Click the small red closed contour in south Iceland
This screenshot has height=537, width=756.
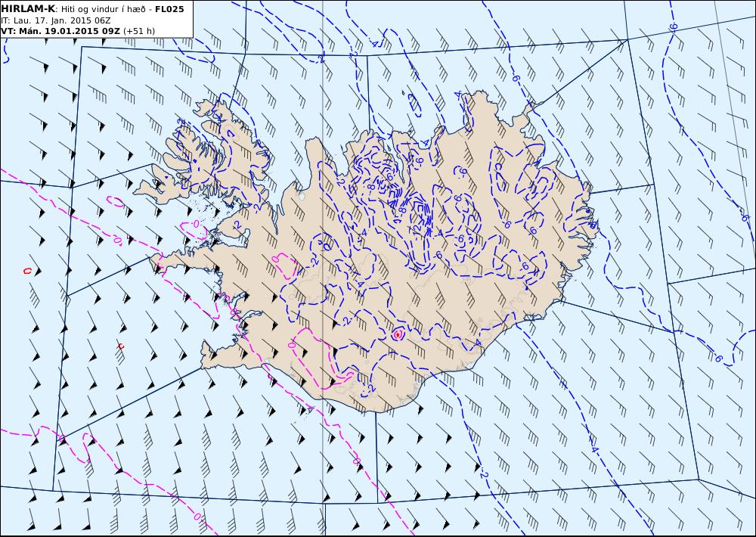point(398,334)
